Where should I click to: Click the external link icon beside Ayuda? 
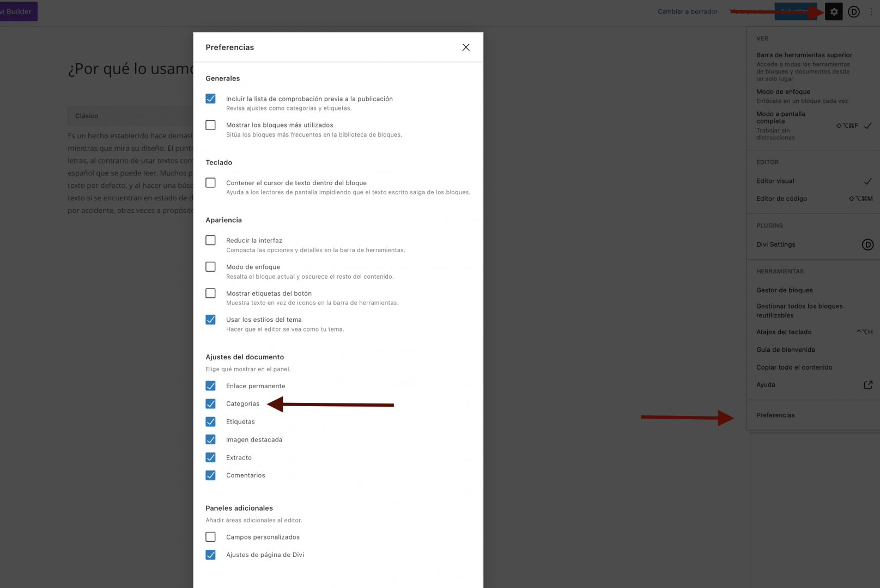868,385
